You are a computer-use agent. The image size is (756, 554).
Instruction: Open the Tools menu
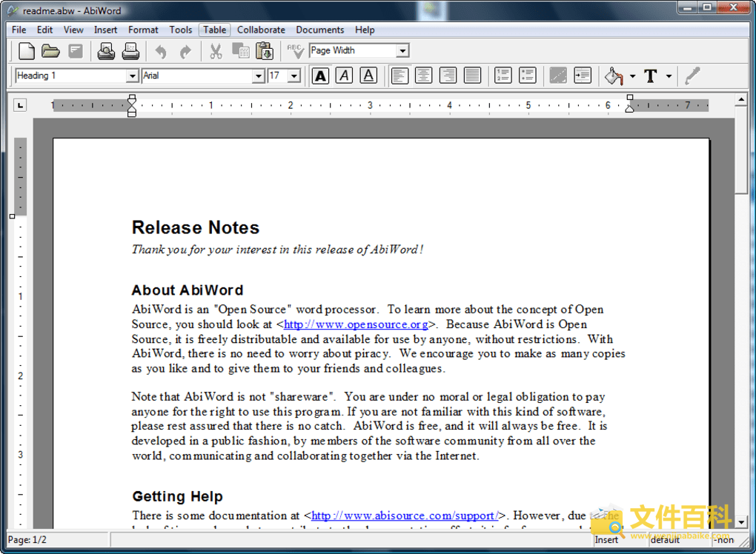click(x=181, y=30)
